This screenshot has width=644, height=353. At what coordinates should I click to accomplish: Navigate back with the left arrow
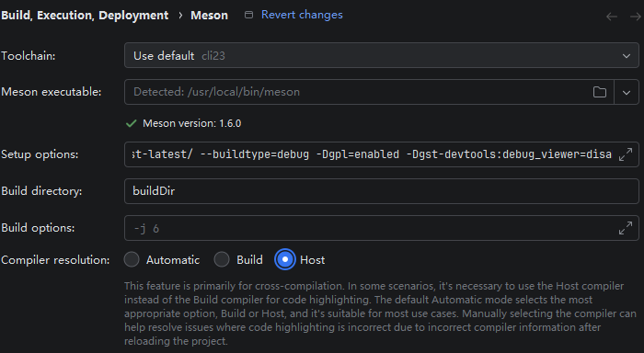click(x=612, y=17)
